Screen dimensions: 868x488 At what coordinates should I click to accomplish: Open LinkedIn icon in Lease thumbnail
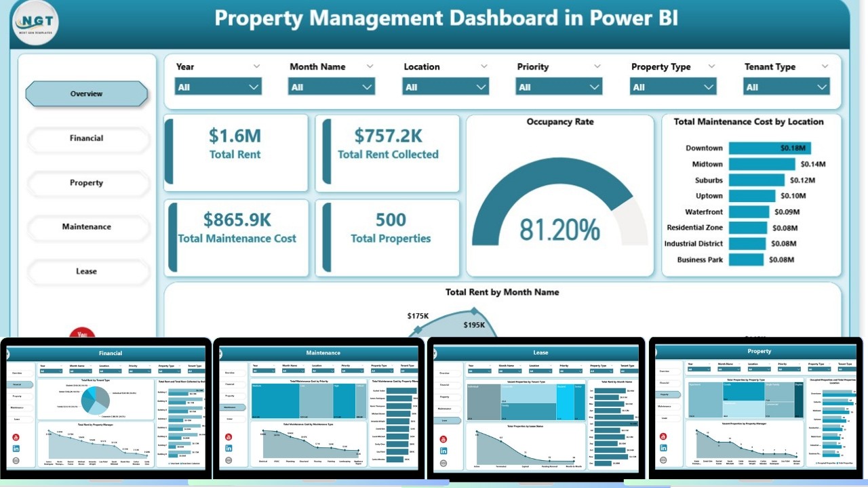(x=443, y=451)
